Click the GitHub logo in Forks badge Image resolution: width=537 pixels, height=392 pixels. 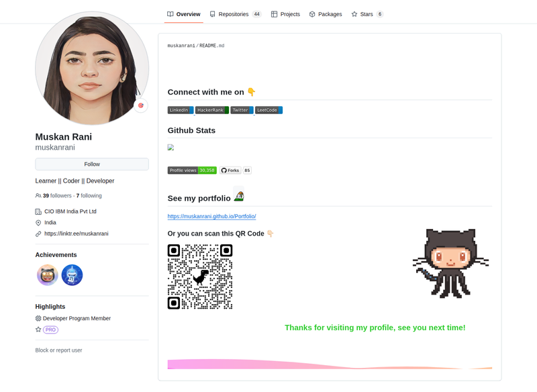(x=224, y=170)
